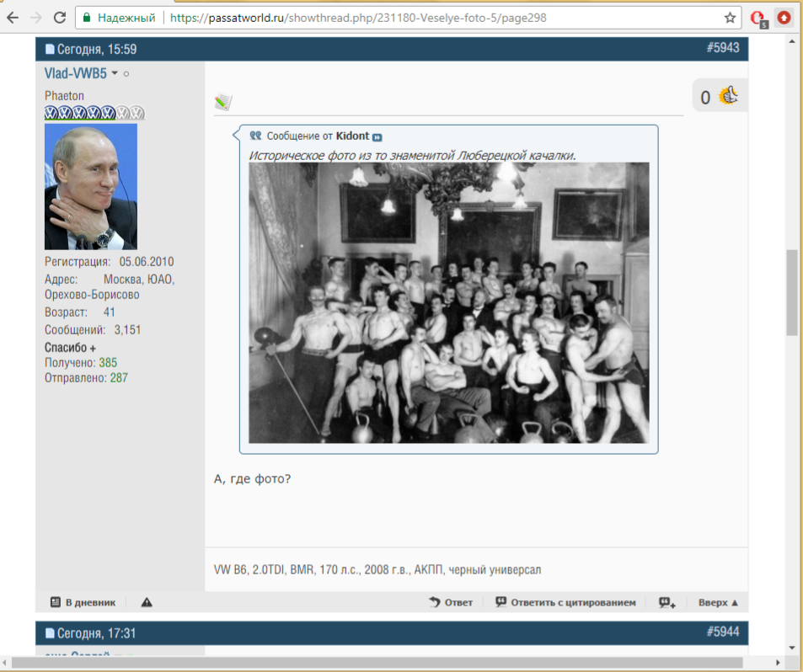Click the Ответ reply button
Image resolution: width=803 pixels, height=672 pixels.
pyautogui.click(x=451, y=602)
